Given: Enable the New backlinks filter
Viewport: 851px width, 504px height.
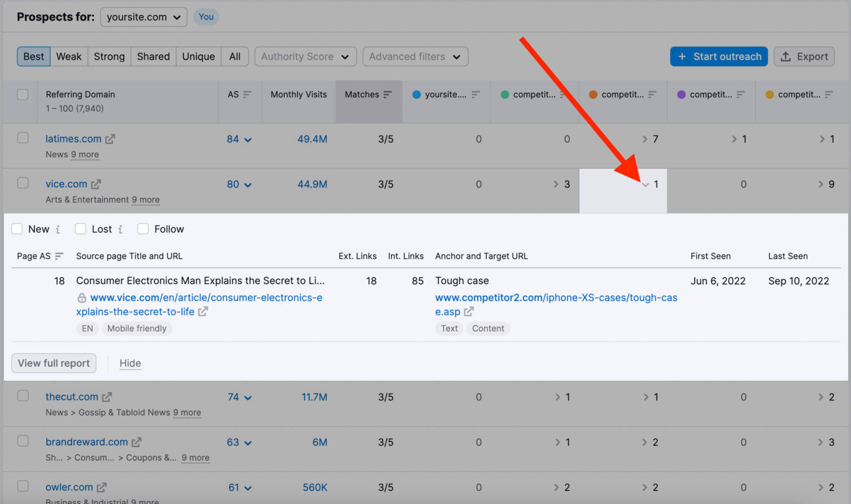Looking at the screenshot, I should click(17, 229).
